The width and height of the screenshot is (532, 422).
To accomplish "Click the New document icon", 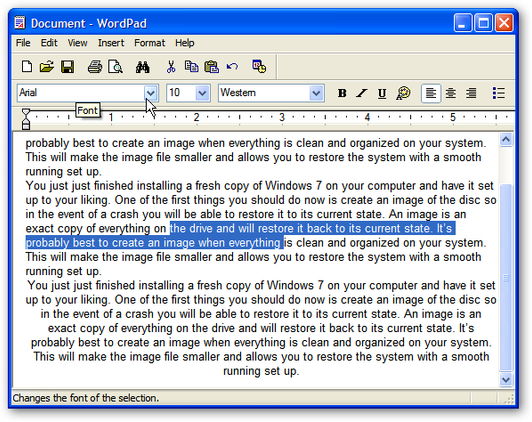I will click(27, 66).
